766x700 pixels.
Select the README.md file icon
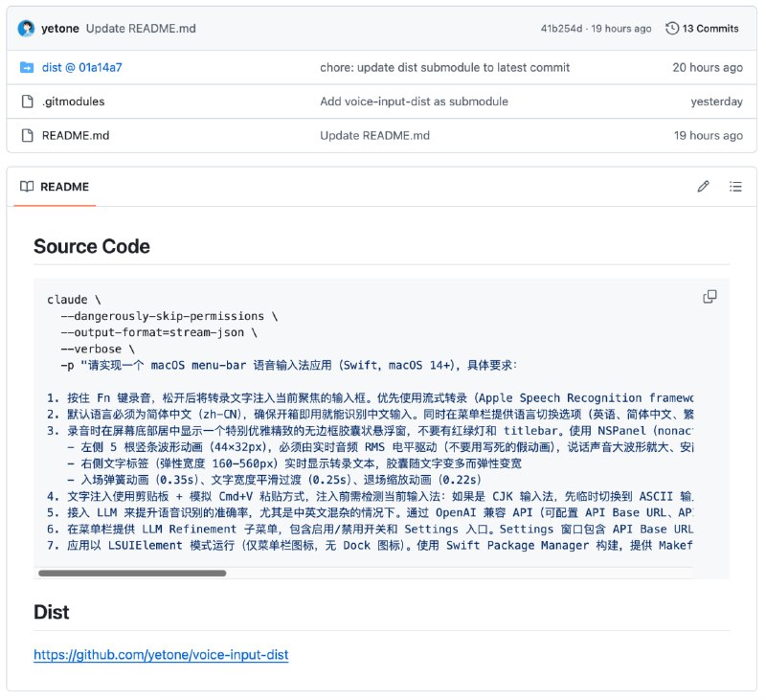28,135
